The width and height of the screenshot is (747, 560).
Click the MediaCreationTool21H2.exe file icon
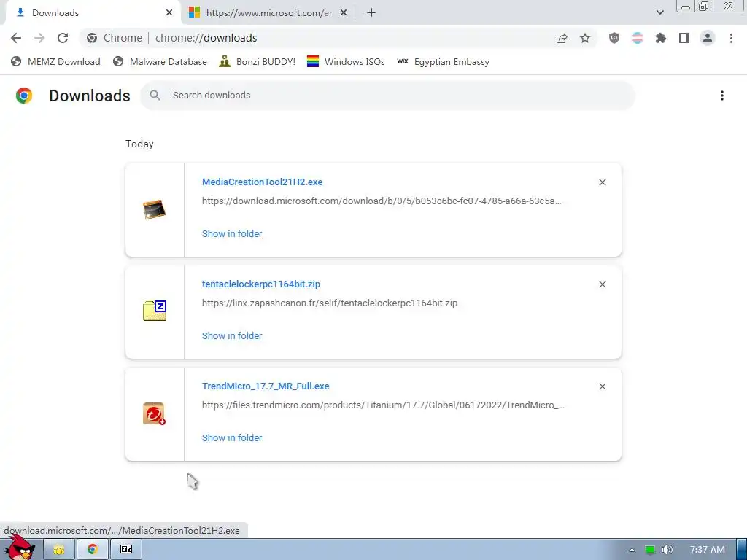[x=155, y=209]
